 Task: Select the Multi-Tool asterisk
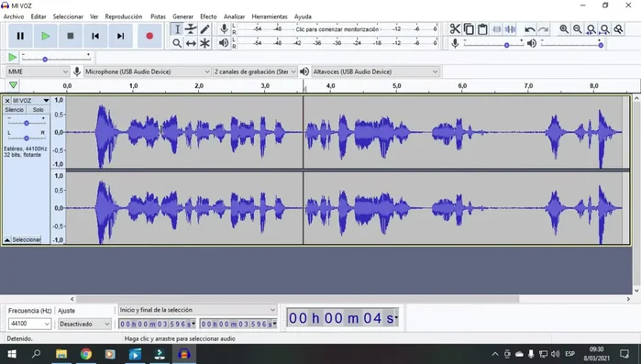[204, 43]
